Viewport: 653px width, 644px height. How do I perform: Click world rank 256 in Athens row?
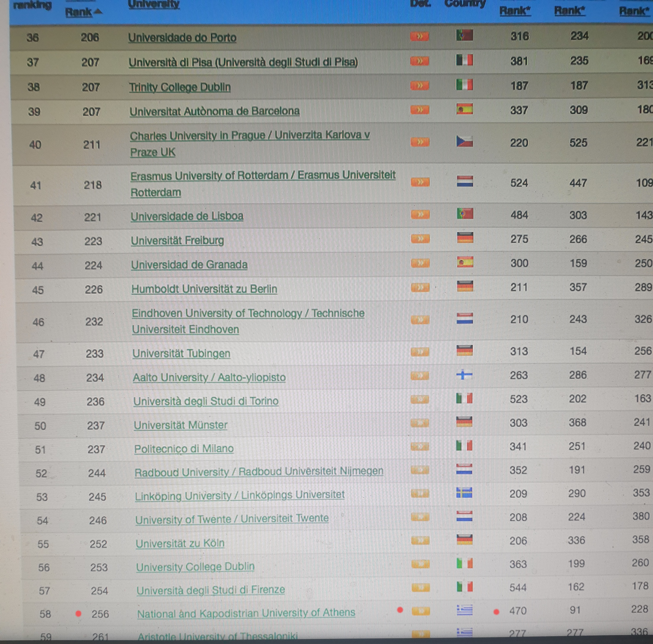pyautogui.click(x=100, y=614)
